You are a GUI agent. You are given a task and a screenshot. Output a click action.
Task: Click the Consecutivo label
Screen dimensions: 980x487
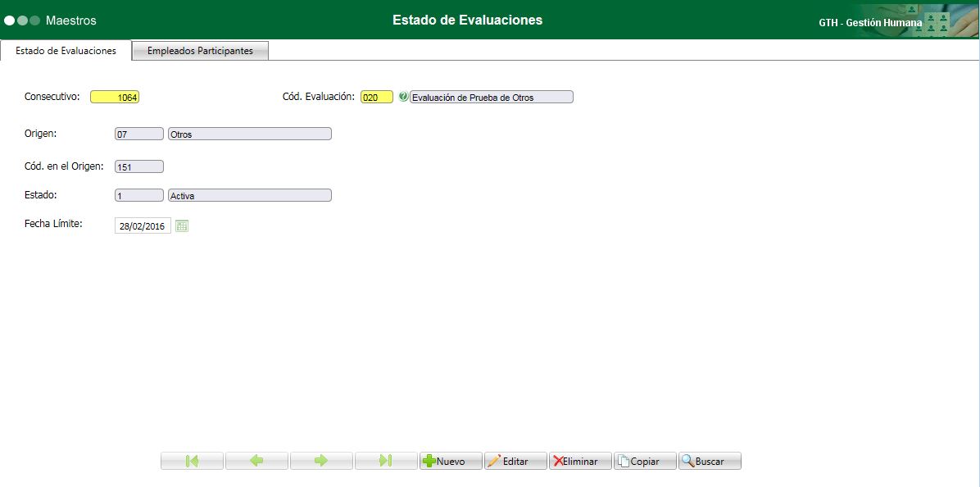pyautogui.click(x=52, y=96)
